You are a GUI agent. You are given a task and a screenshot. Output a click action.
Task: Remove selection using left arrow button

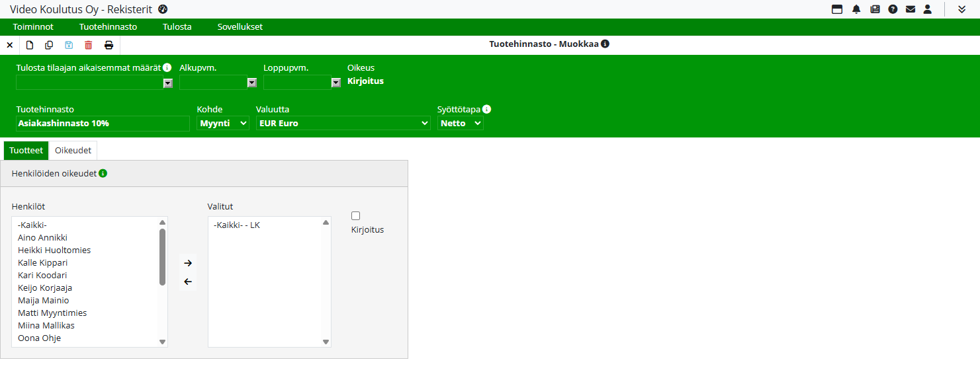point(188,282)
